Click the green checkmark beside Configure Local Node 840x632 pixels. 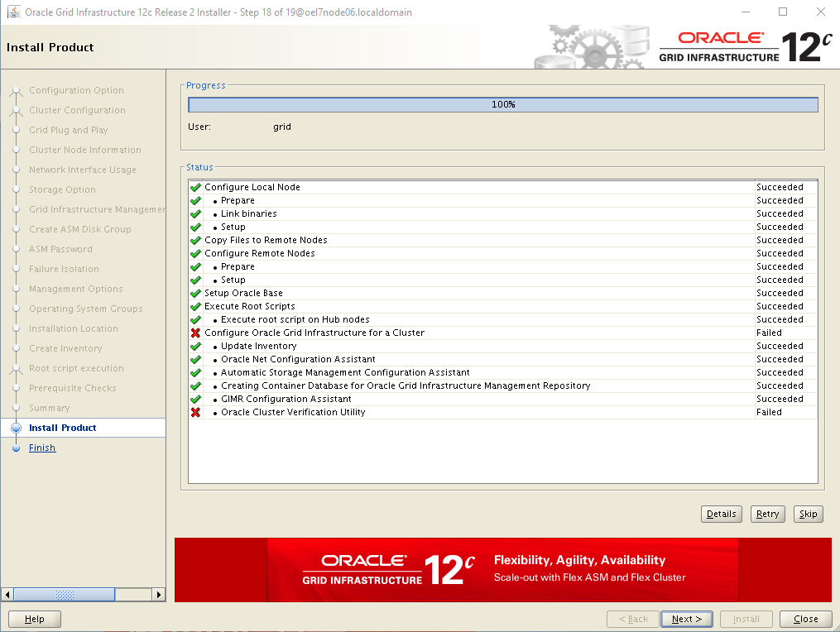[195, 187]
